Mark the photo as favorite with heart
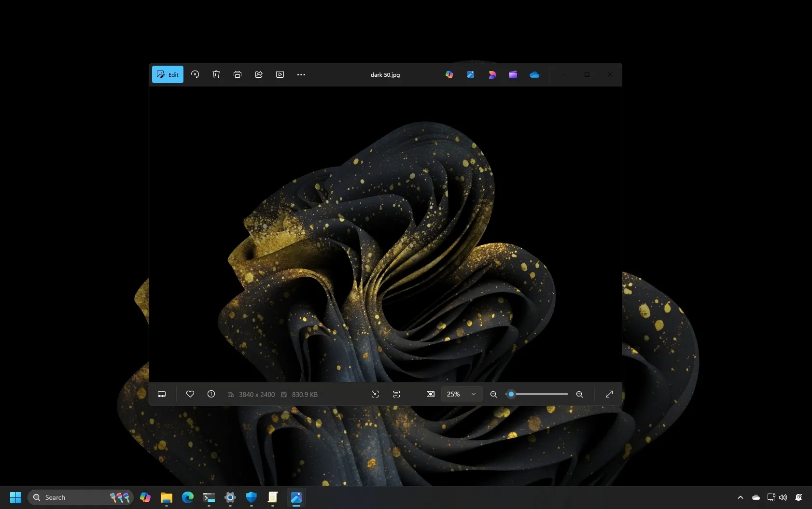This screenshot has height=509, width=812. click(190, 394)
